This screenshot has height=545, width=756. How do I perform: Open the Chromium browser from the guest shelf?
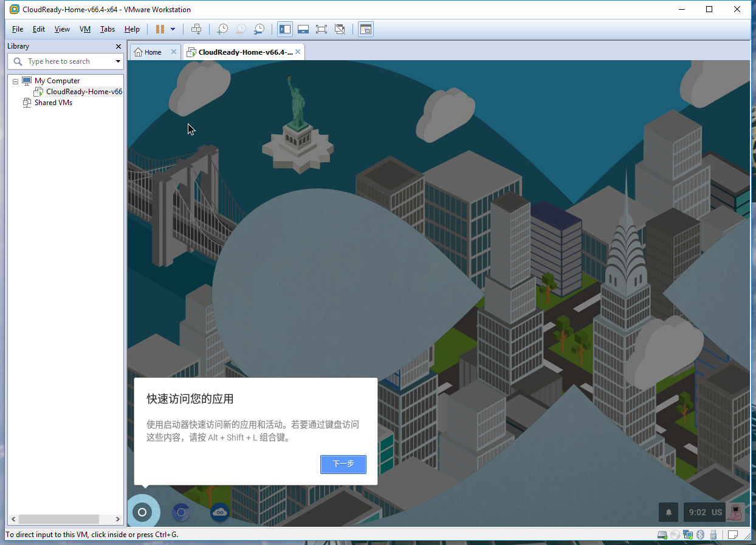point(180,512)
